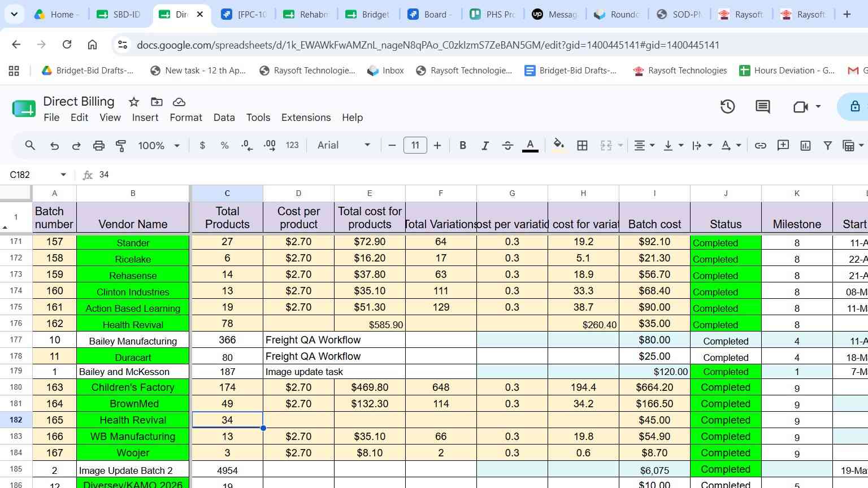Click the insert chart icon

point(805,146)
